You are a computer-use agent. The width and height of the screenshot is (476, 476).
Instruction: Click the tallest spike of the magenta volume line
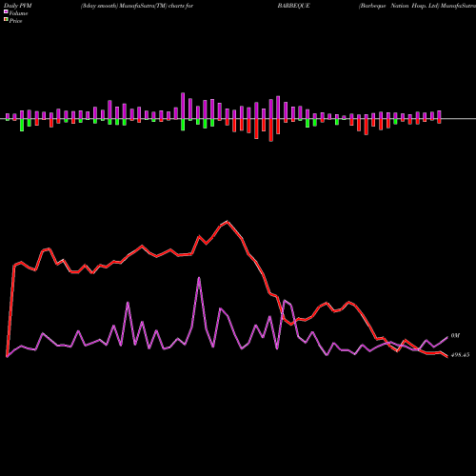point(199,278)
